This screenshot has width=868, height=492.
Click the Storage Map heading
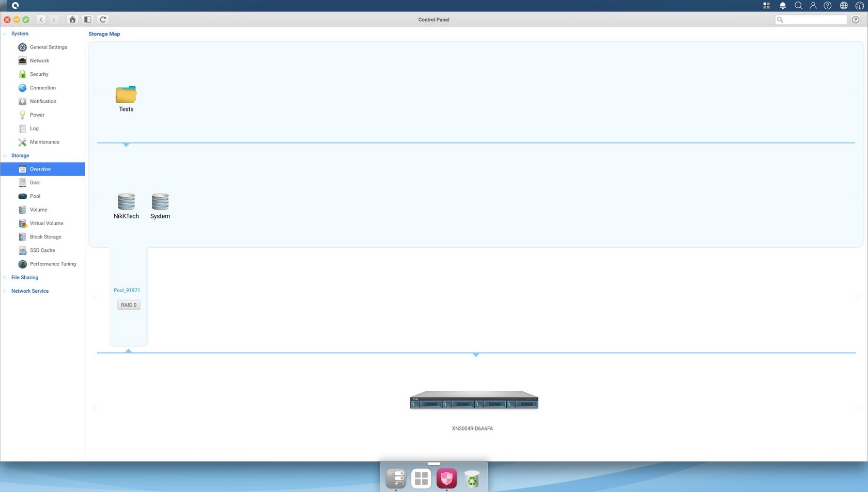coord(104,34)
